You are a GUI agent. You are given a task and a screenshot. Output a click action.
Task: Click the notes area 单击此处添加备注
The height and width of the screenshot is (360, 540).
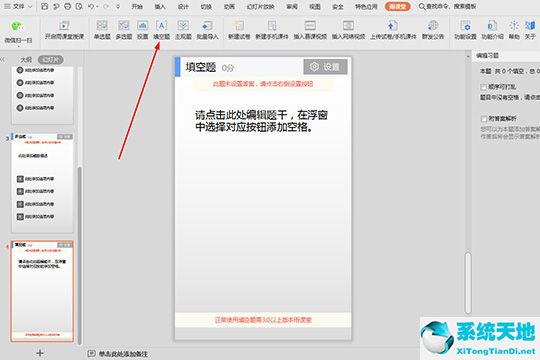coord(123,354)
